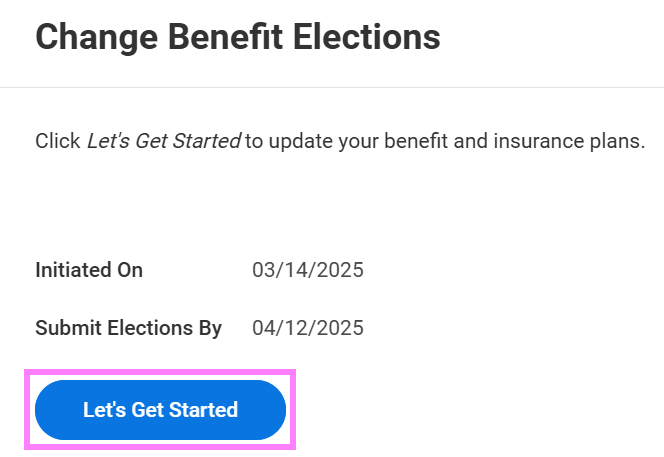Click the word "your" in the instruction sentence

[x=352, y=141]
